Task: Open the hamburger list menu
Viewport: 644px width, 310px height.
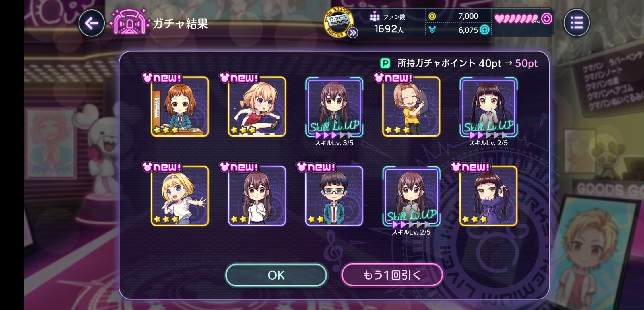Action: [577, 23]
